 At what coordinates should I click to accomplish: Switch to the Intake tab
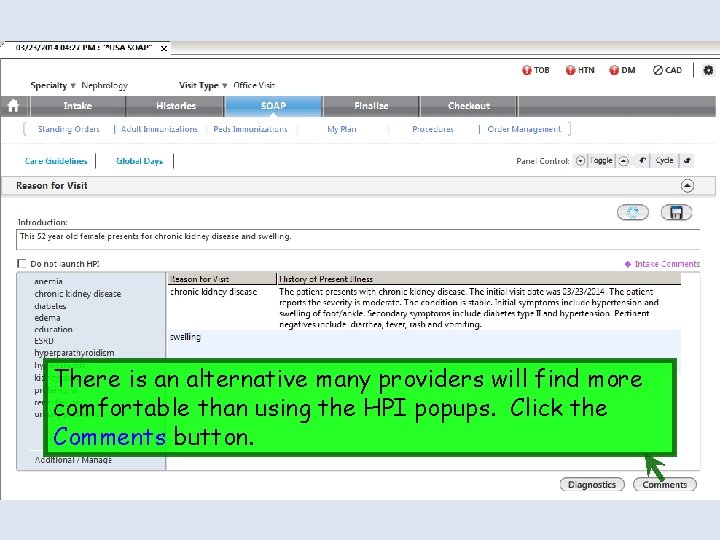[78, 106]
